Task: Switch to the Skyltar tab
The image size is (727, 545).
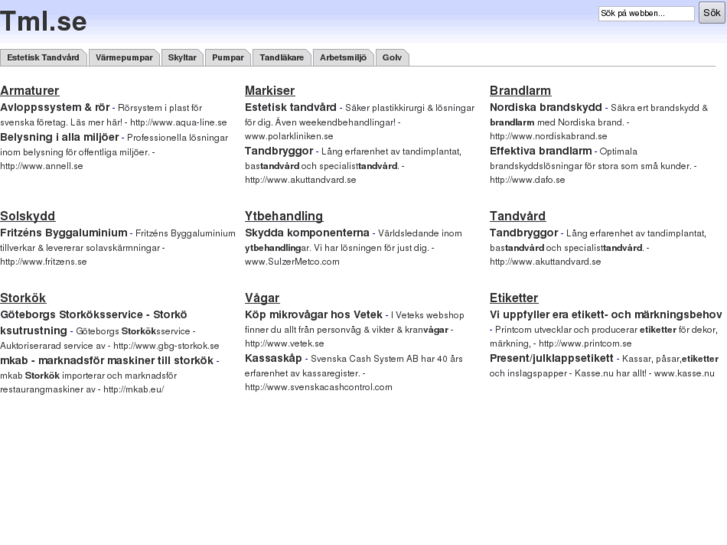Action: (182, 58)
